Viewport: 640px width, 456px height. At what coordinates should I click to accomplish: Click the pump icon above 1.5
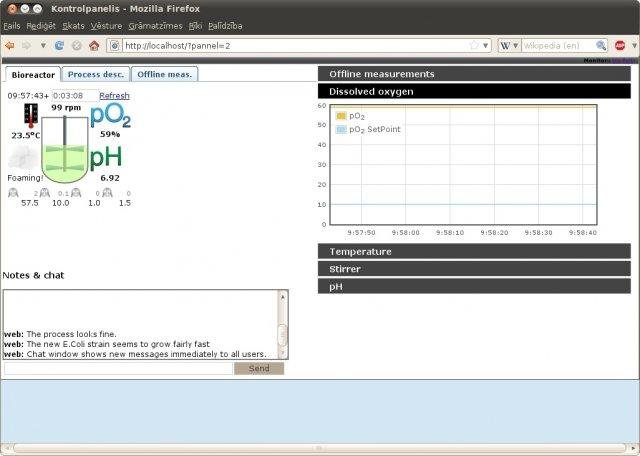[107, 193]
